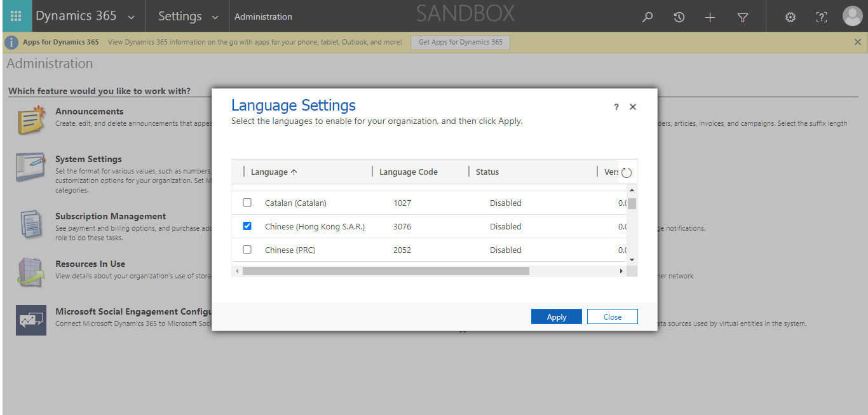Open recent items history icon
868x415 pixels.
click(679, 17)
